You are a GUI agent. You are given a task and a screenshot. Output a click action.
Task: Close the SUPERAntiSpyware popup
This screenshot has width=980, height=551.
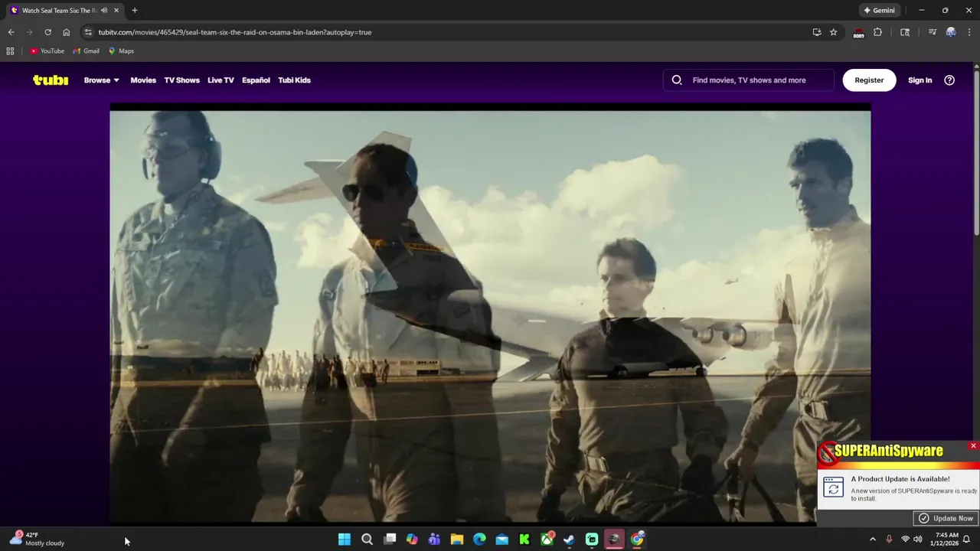[973, 446]
